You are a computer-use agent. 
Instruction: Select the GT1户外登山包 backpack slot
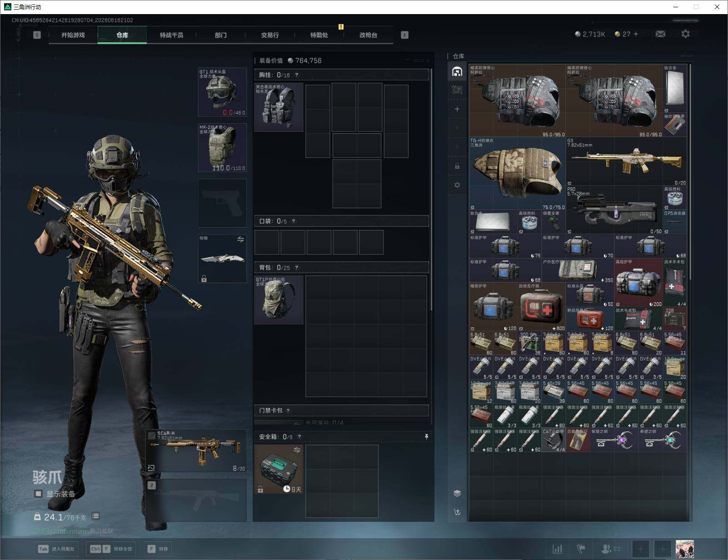(x=279, y=300)
